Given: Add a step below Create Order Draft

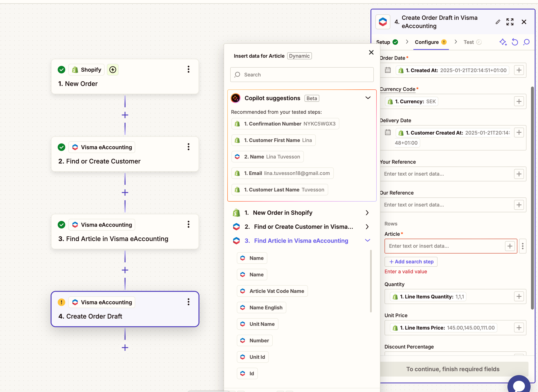Looking at the screenshot, I should [125, 348].
